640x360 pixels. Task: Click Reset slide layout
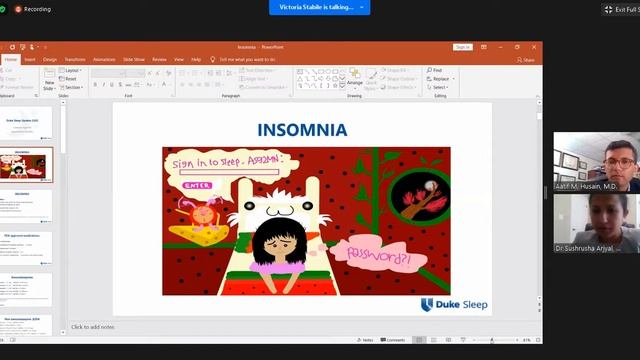click(68, 79)
